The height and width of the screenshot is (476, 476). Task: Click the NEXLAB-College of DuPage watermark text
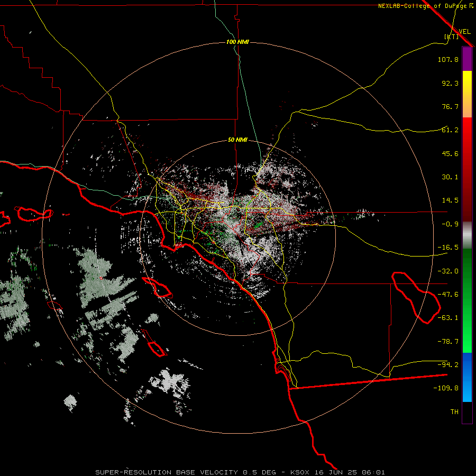pyautogui.click(x=426, y=6)
